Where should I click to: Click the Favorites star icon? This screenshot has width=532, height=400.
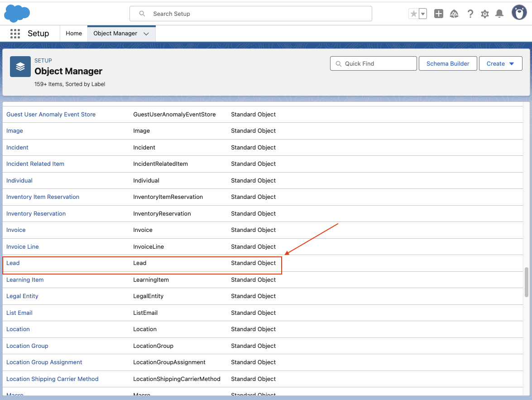point(413,14)
